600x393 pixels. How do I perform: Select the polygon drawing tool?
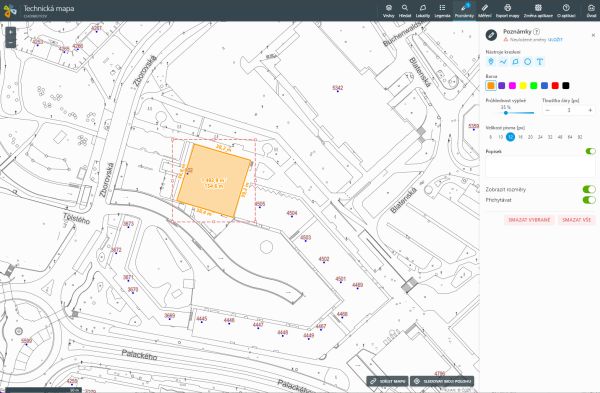point(515,62)
